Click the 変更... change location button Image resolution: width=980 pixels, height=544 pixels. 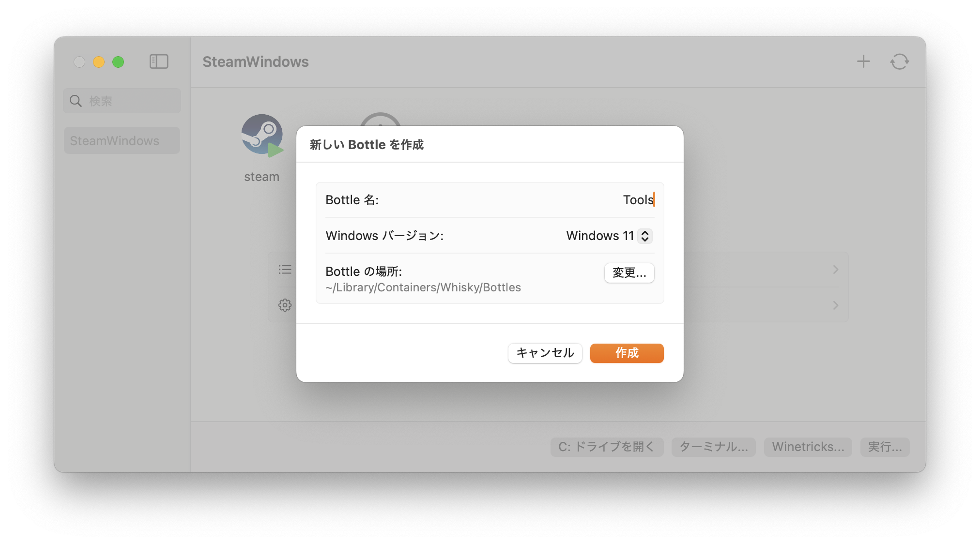pos(629,273)
